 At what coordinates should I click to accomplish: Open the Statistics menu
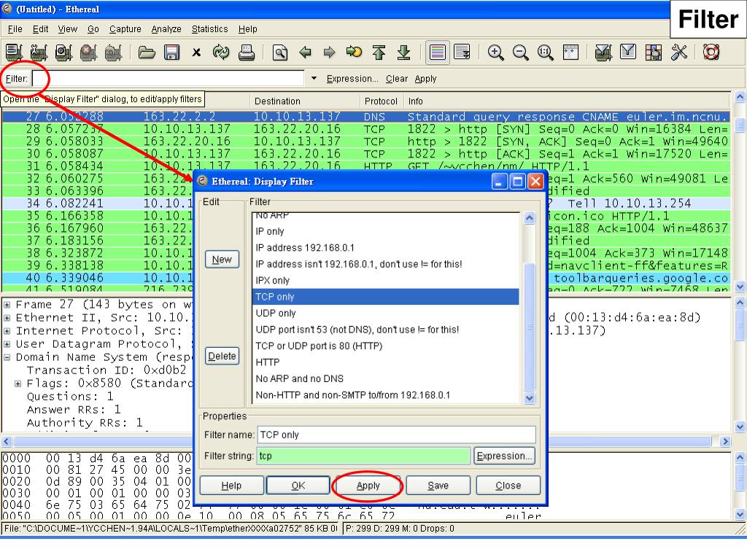209,29
